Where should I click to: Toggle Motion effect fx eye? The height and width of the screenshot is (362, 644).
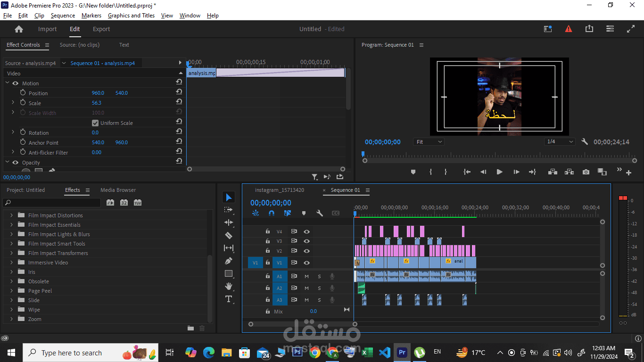[x=15, y=83]
